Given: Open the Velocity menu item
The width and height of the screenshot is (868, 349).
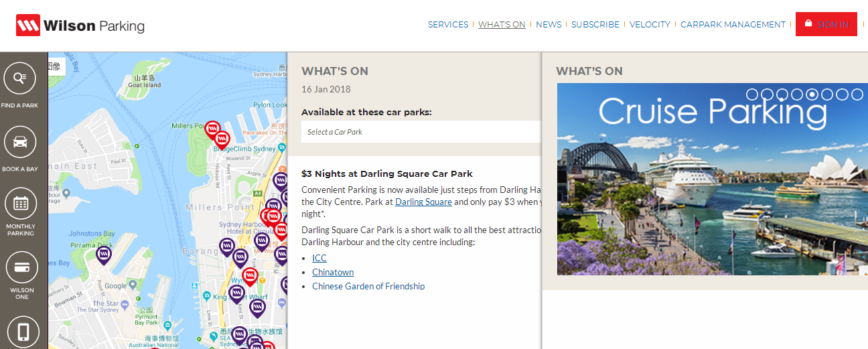Looking at the screenshot, I should point(650,24).
